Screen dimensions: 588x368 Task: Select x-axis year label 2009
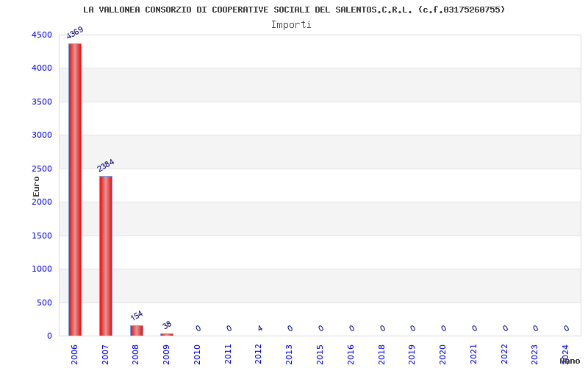click(166, 354)
